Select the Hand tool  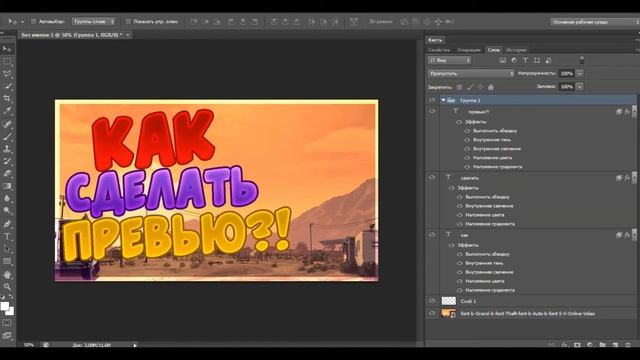point(7,275)
